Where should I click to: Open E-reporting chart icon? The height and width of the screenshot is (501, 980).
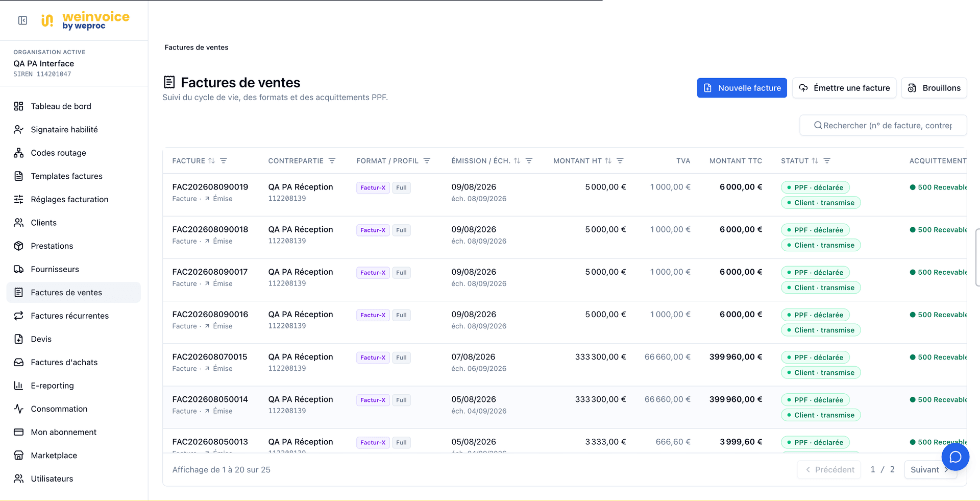pyautogui.click(x=19, y=386)
